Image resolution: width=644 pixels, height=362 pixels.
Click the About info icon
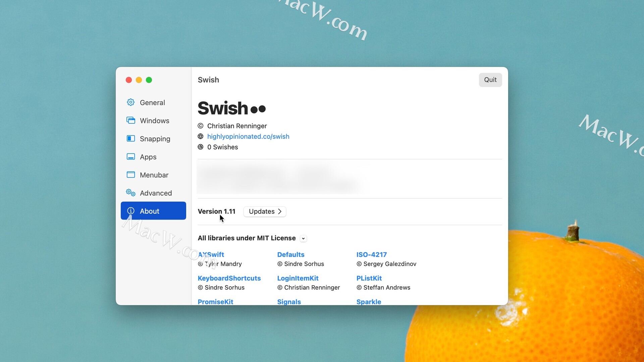click(131, 211)
